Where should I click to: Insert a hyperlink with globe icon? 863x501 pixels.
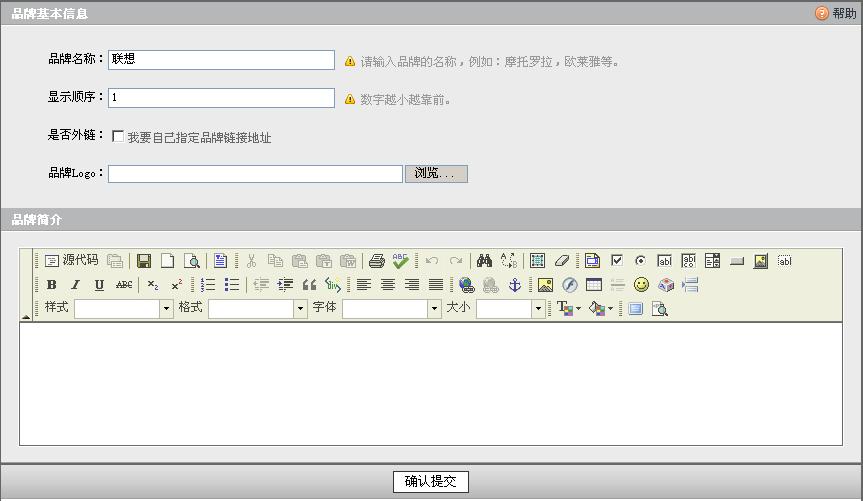click(467, 285)
